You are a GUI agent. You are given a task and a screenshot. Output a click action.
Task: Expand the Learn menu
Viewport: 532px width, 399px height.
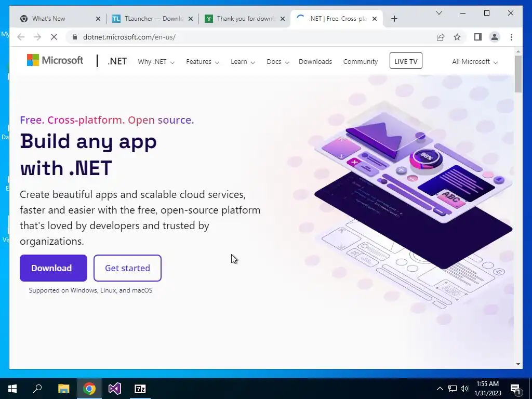(x=243, y=62)
